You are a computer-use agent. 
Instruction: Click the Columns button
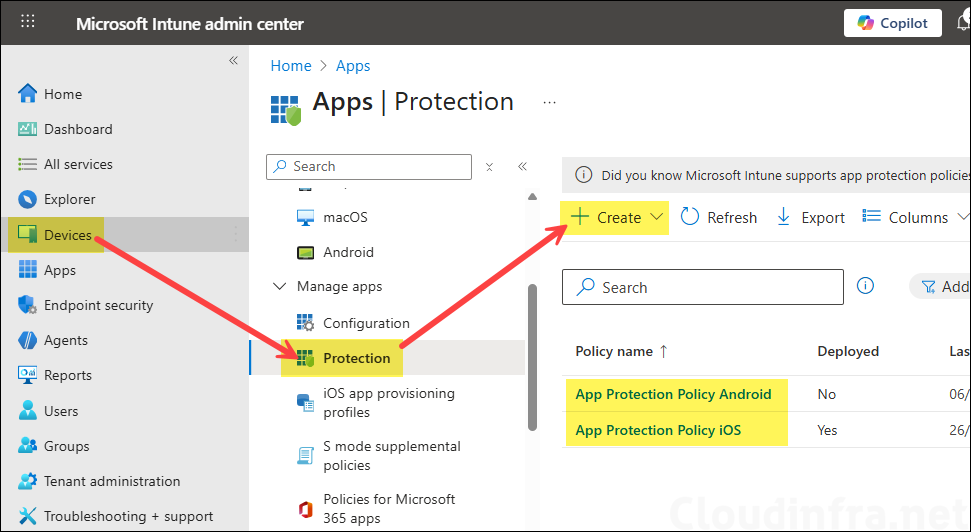914,217
